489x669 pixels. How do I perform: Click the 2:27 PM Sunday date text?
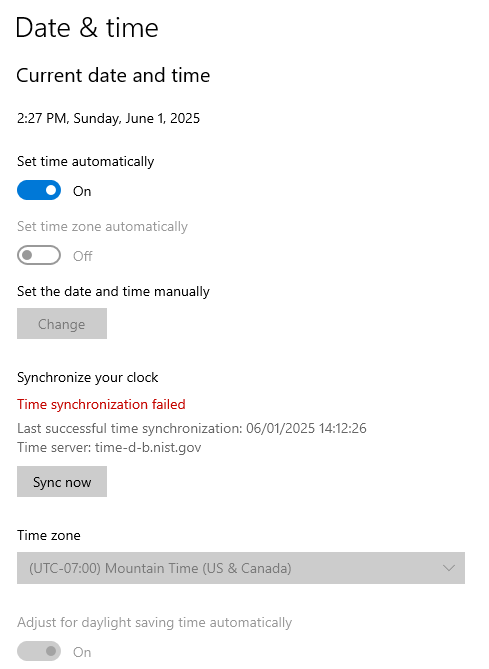coord(108,118)
